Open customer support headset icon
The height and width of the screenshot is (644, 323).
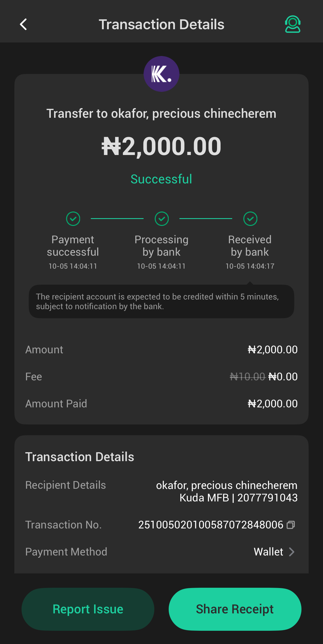tap(293, 24)
